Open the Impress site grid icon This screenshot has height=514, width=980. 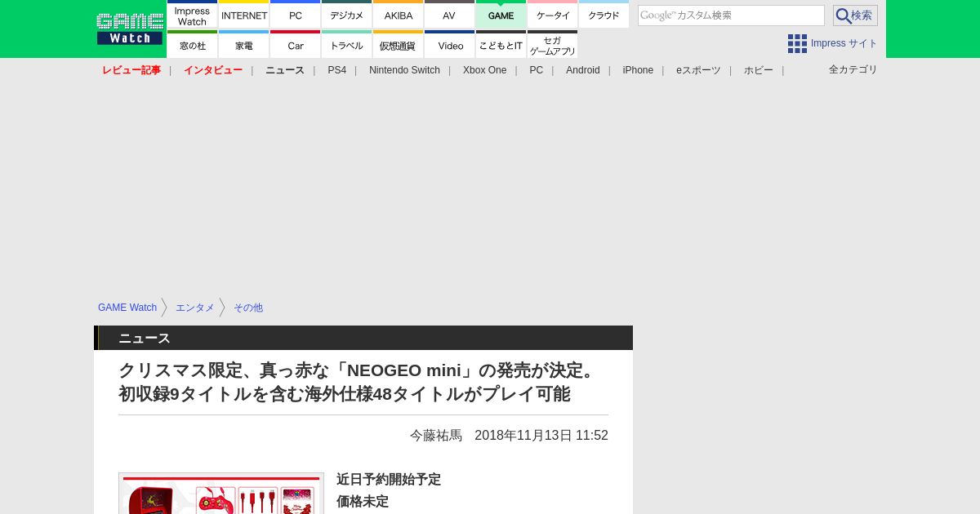(797, 43)
